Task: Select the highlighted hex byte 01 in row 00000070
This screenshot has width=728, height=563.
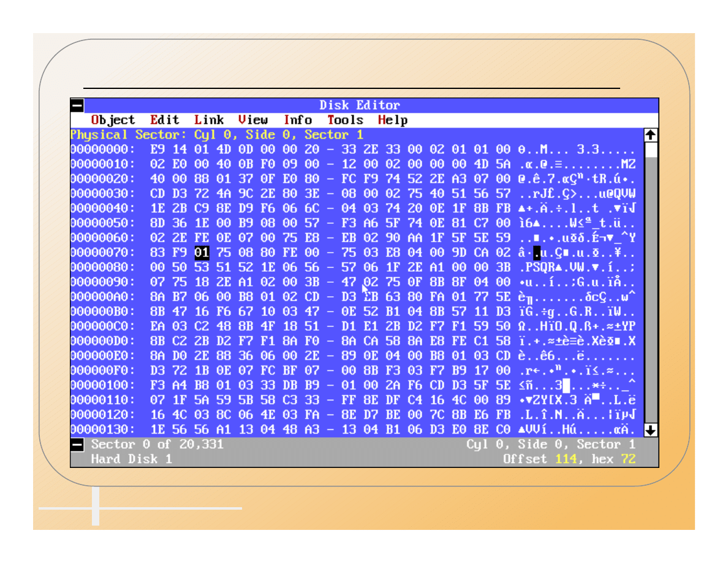Action: [202, 253]
